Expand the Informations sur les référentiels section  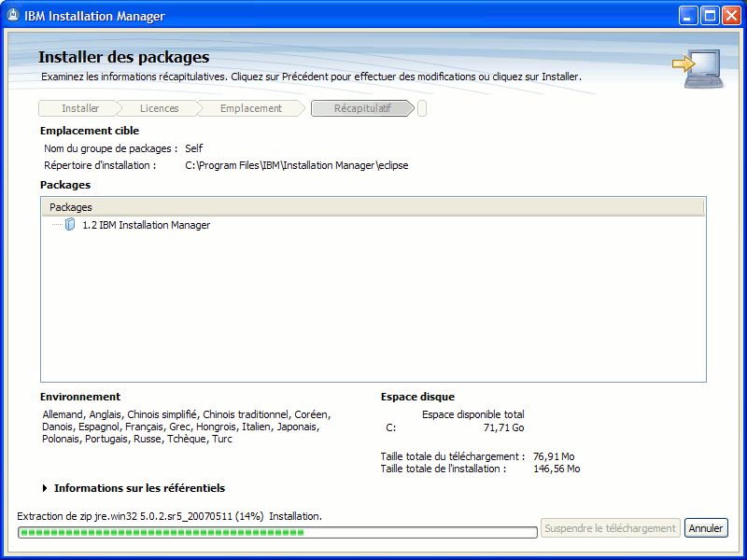click(x=45, y=488)
